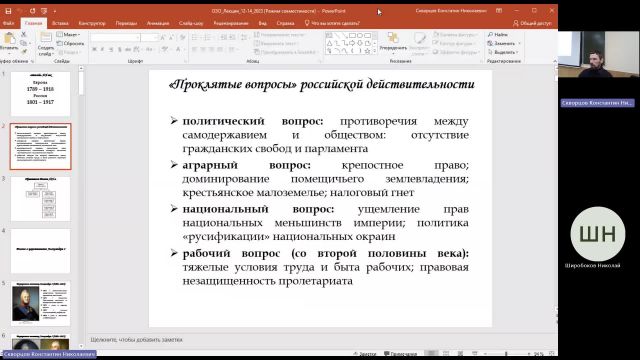Select normal view button in status bar
640x360 pixels.
(431, 353)
